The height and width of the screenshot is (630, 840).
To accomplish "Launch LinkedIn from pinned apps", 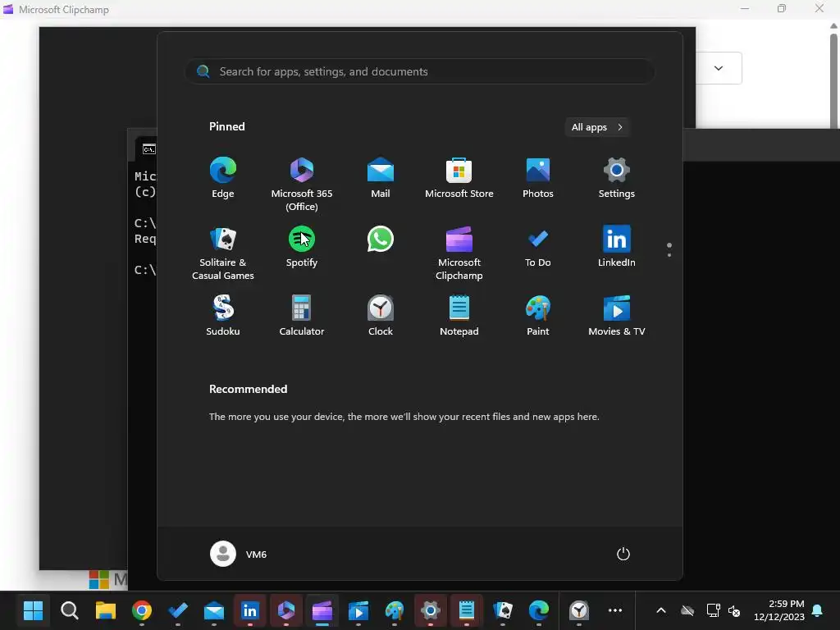I will 617,247.
